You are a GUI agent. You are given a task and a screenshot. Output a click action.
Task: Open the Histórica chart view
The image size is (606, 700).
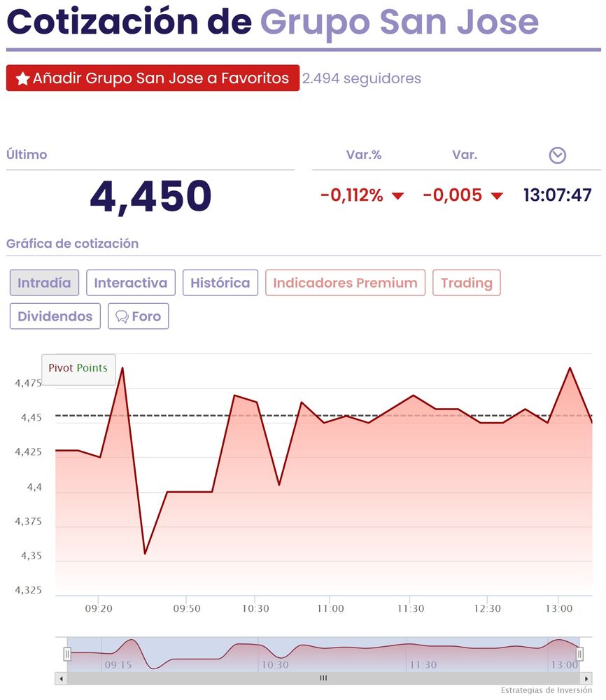pos(220,283)
